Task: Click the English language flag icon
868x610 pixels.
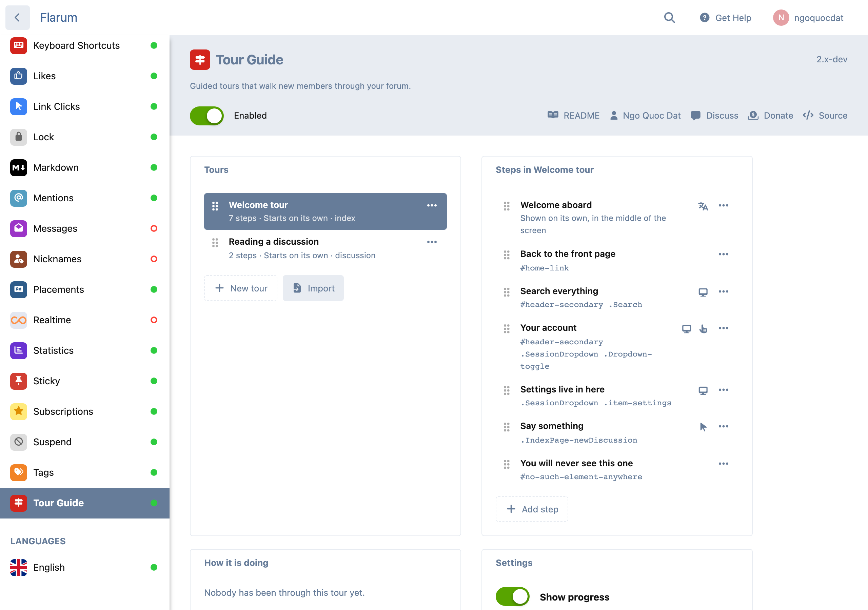Action: [19, 567]
